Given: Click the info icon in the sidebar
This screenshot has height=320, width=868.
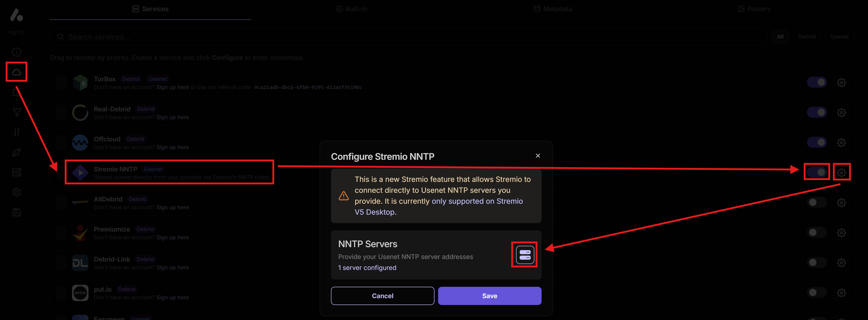Looking at the screenshot, I should pyautogui.click(x=16, y=52).
